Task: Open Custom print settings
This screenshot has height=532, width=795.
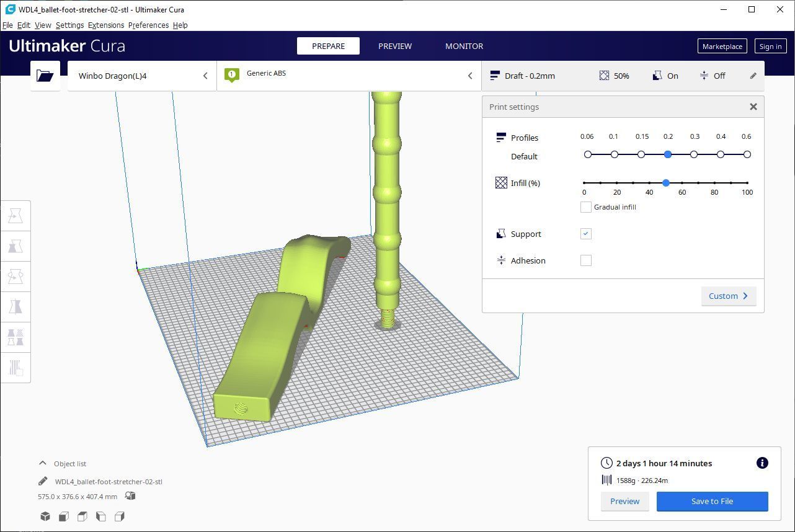Action: tap(729, 296)
